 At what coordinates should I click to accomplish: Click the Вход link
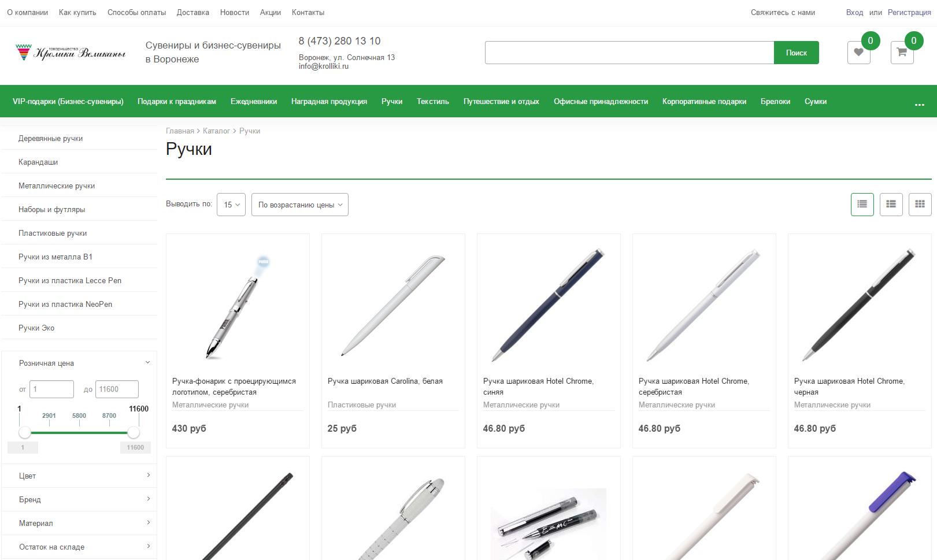pyautogui.click(x=854, y=12)
